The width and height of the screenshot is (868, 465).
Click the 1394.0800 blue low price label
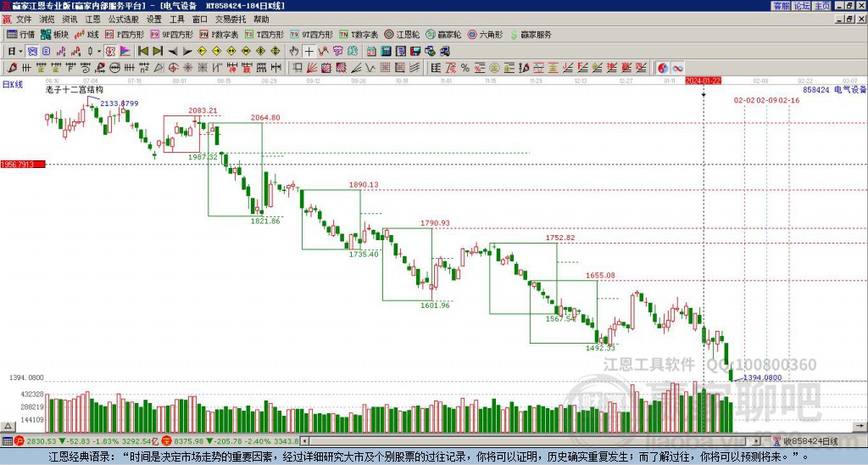pyautogui.click(x=762, y=378)
